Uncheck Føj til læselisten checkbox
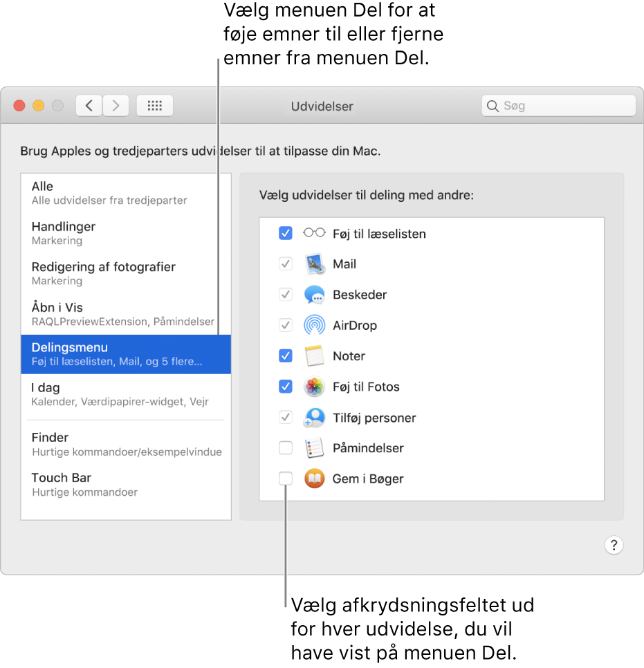 pyautogui.click(x=286, y=234)
